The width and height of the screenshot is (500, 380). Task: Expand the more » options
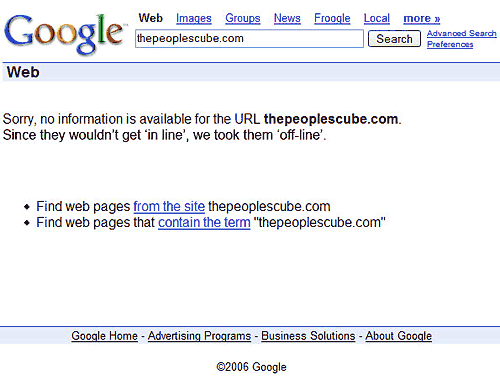(422, 18)
